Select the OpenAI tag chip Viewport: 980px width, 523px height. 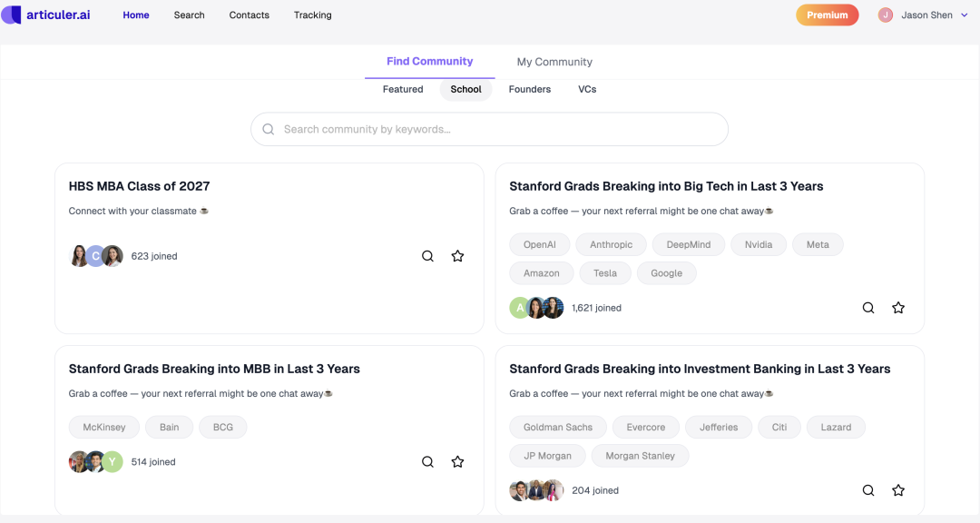(539, 244)
